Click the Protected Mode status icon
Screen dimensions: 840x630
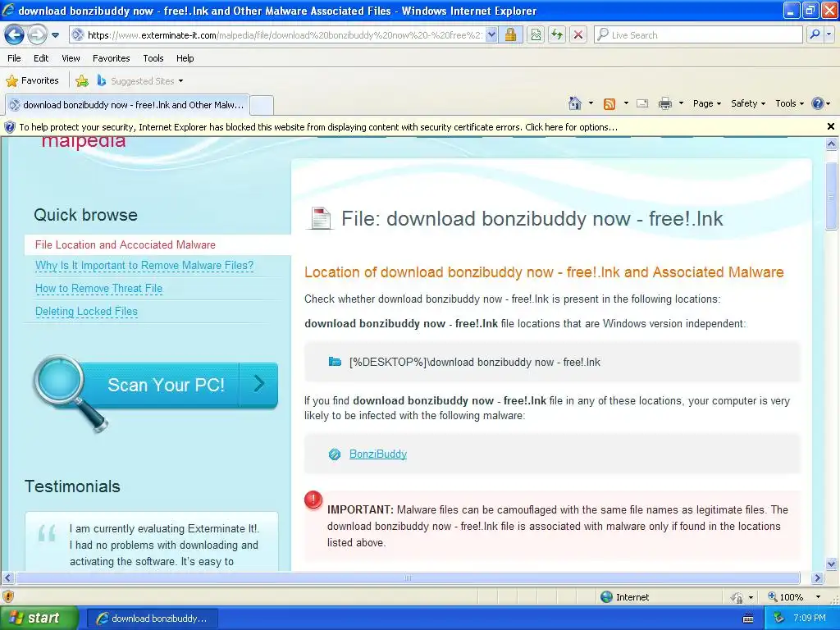tap(737, 597)
